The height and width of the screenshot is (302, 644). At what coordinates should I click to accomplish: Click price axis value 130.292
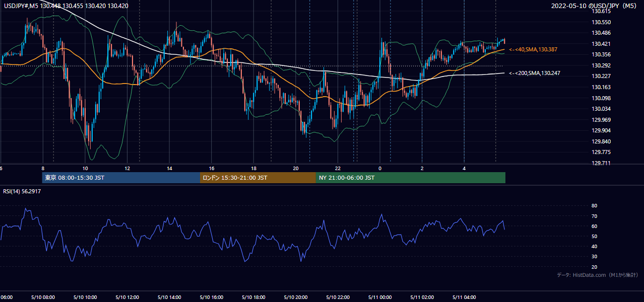pos(602,65)
